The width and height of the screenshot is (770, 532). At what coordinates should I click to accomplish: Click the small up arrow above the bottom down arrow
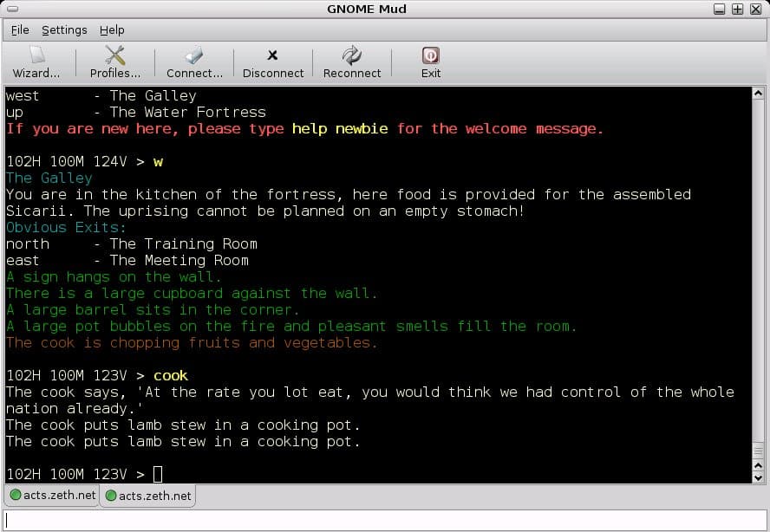click(x=758, y=466)
